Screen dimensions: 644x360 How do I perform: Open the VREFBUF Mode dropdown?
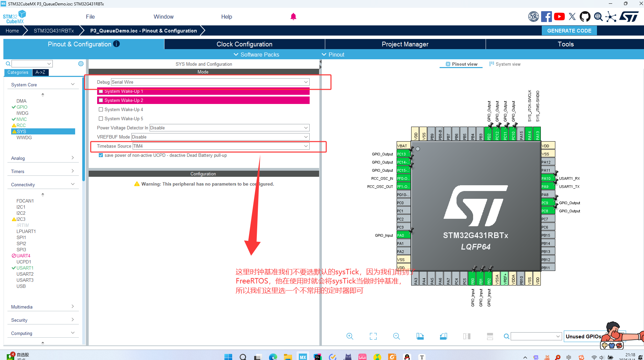(x=220, y=137)
